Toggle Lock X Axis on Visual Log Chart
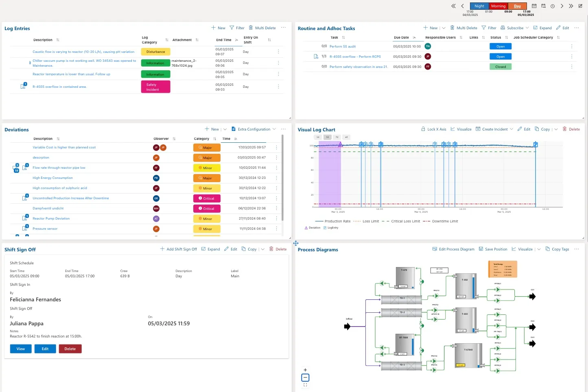The width and height of the screenshot is (588, 392). [434, 129]
